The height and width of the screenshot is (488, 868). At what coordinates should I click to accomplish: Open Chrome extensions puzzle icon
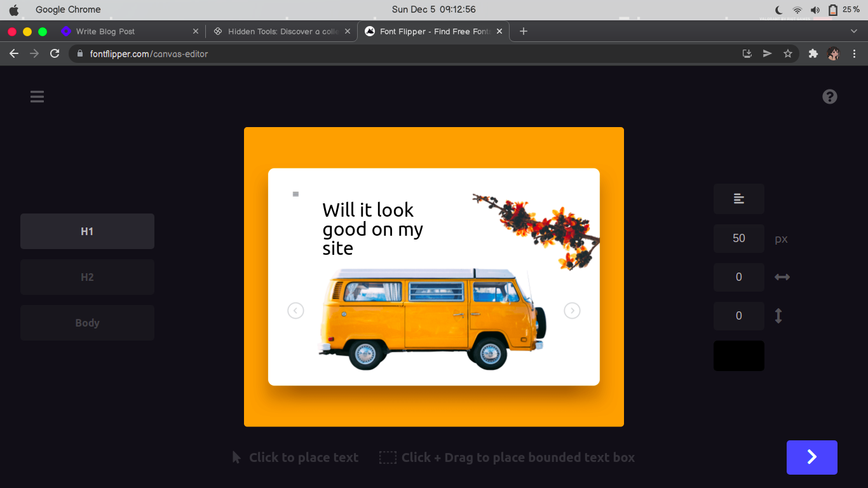tap(813, 54)
